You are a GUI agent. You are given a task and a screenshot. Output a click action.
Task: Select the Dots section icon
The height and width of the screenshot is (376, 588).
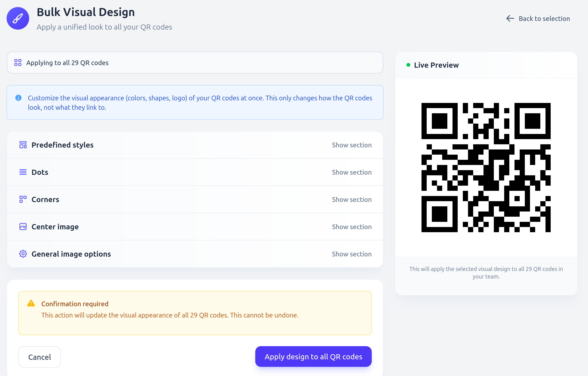pyautogui.click(x=23, y=172)
